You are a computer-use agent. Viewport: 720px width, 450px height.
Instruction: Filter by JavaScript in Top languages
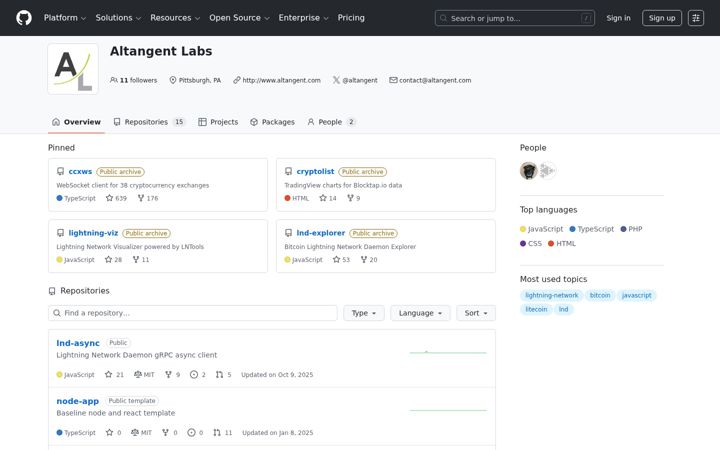point(541,229)
